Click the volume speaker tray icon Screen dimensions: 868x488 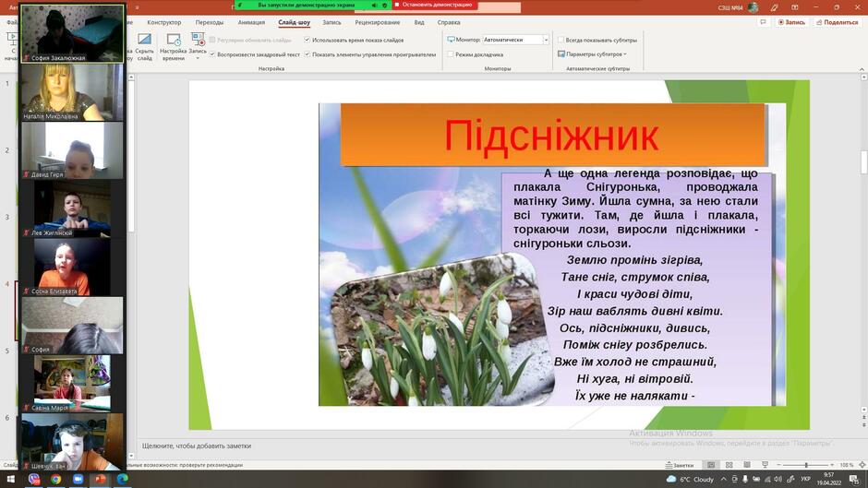(778, 479)
